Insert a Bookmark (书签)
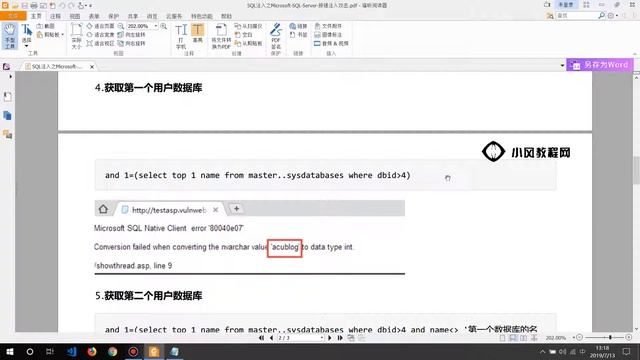The width and height of the screenshot is (640, 360). [298, 35]
